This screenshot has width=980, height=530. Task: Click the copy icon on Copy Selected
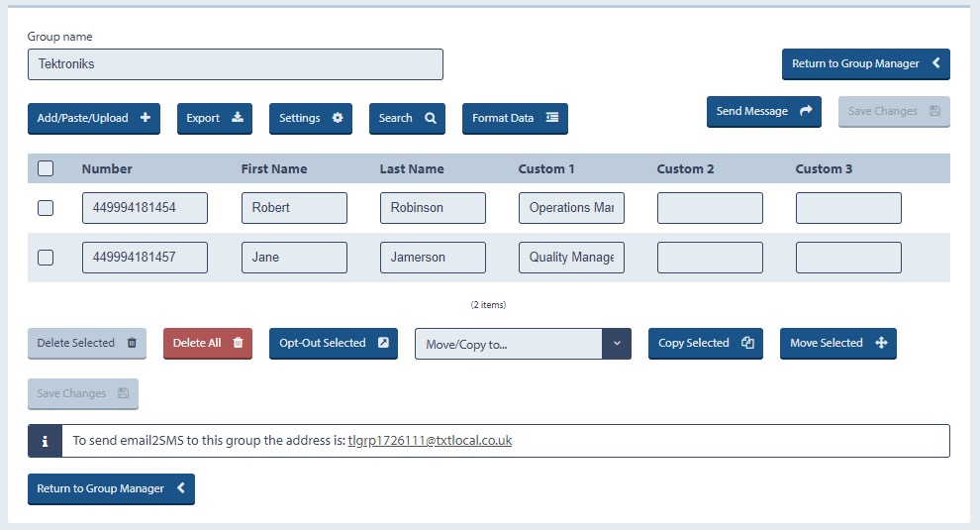747,343
